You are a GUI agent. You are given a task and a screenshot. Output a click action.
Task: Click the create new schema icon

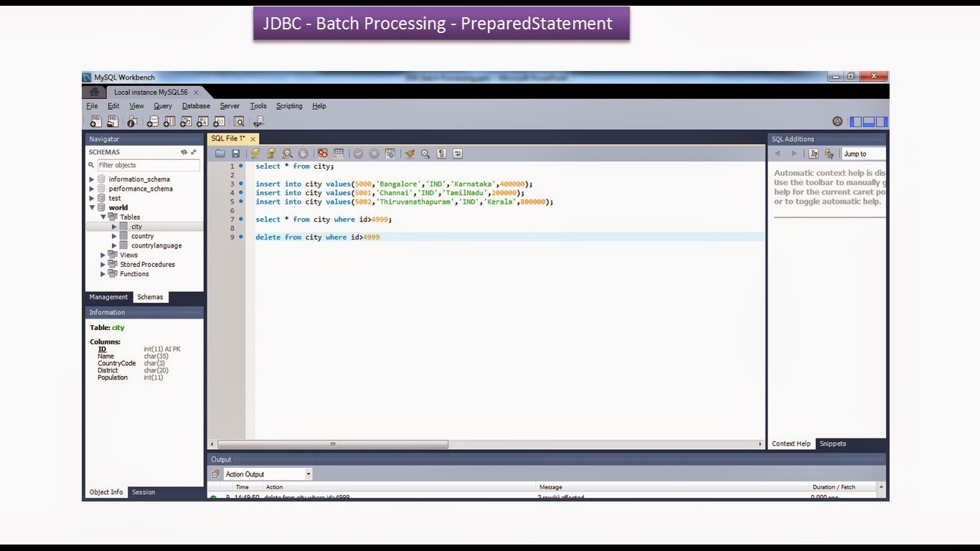[152, 122]
